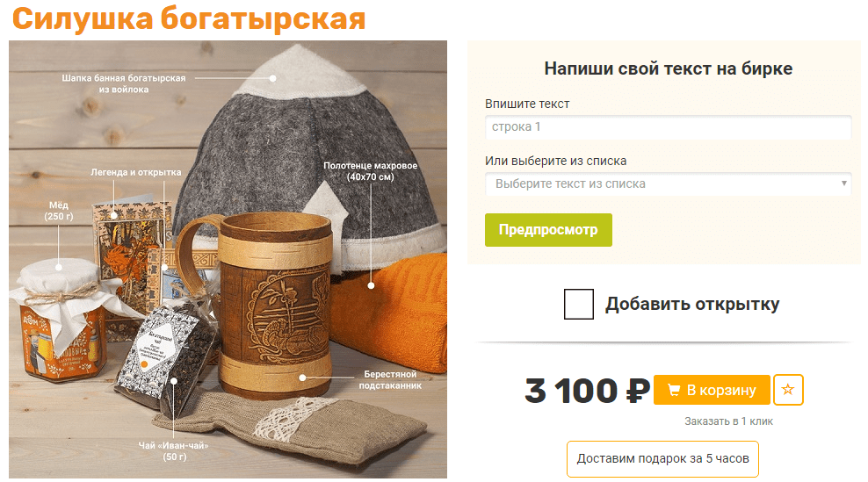The width and height of the screenshot is (868, 482).
Task: Tick the 'Добавить открытку' checkbox
Action: click(578, 304)
